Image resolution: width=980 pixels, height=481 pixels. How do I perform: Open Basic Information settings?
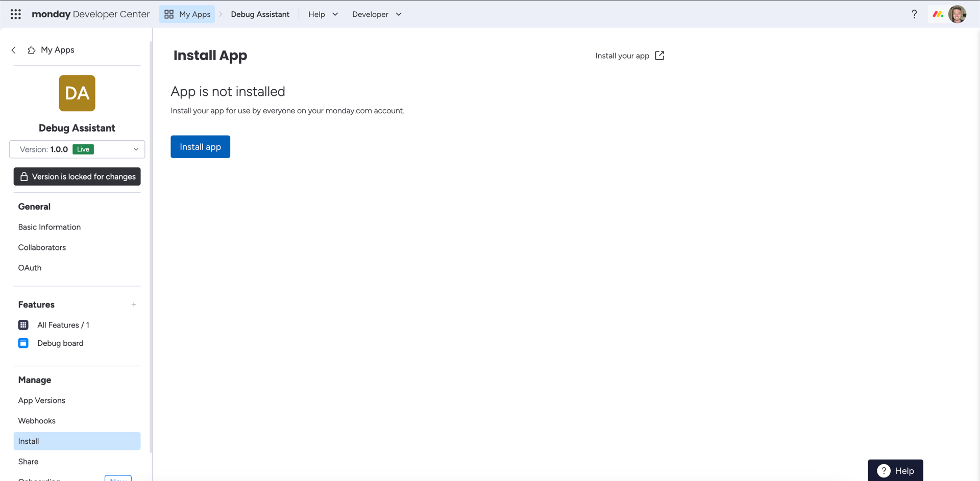click(x=50, y=227)
